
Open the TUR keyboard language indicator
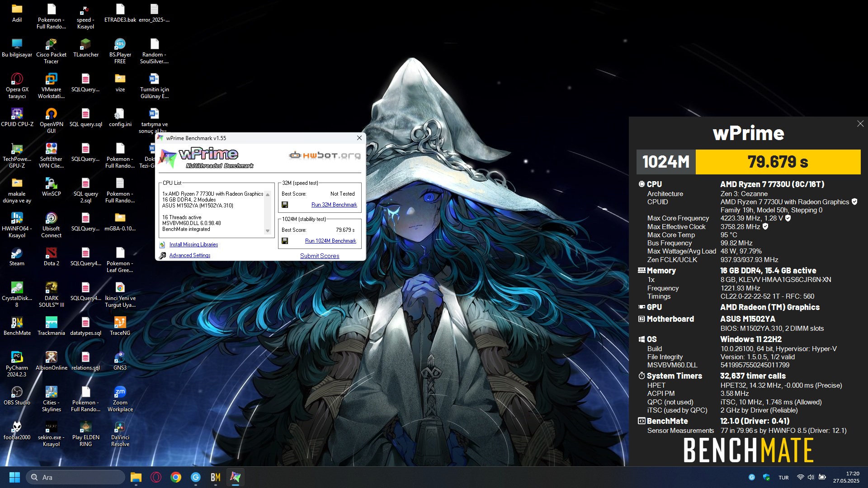(x=783, y=478)
